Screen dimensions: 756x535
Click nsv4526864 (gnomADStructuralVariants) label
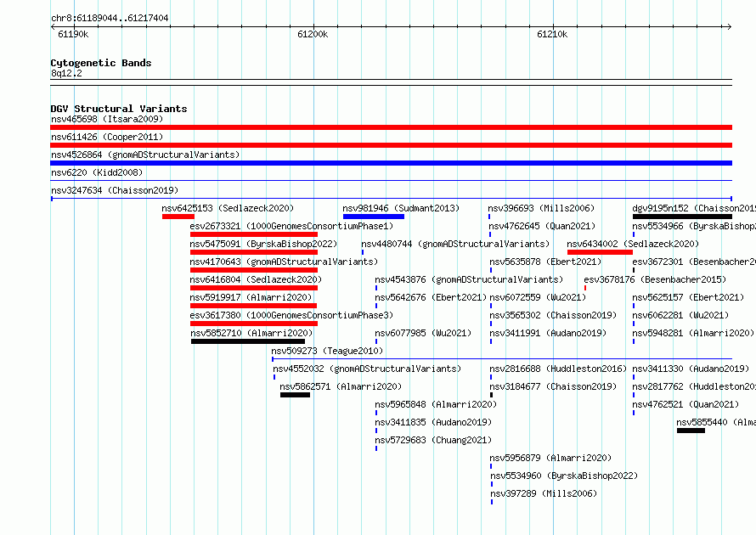tap(145, 155)
